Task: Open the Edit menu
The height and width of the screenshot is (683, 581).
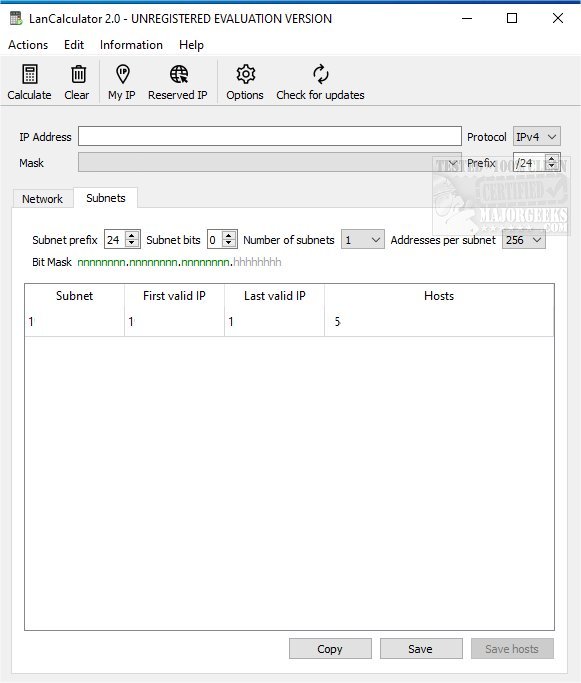Action: click(74, 45)
